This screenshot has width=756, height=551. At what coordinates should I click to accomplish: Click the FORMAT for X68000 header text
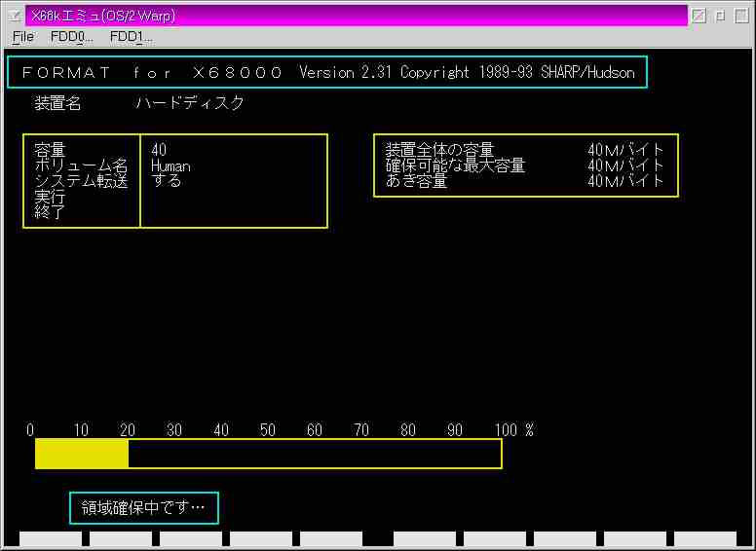pyautogui.click(x=152, y=73)
